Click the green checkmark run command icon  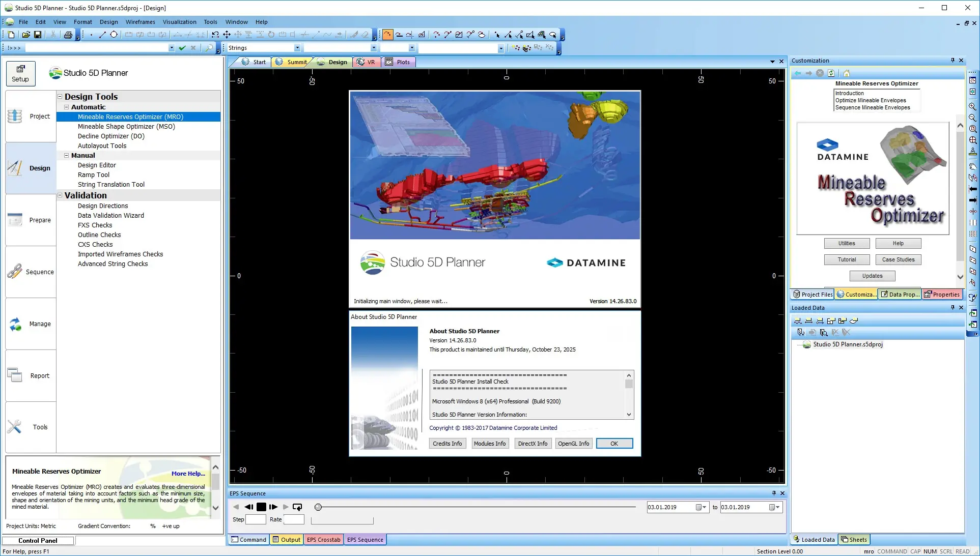(182, 48)
